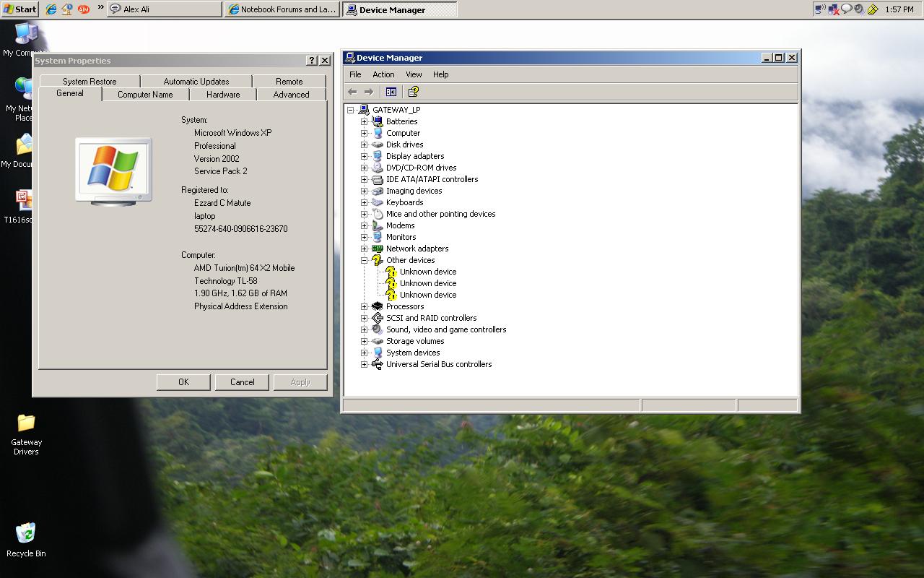Image resolution: width=924 pixels, height=578 pixels.
Task: Click the product ID text "55274-640-0906616-23670"
Action: [x=241, y=229]
